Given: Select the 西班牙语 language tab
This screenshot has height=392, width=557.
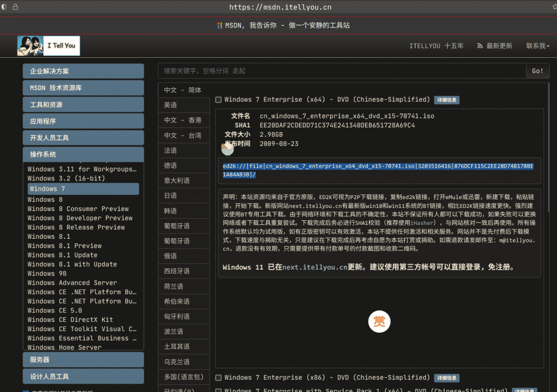Looking at the screenshot, I should [184, 271].
